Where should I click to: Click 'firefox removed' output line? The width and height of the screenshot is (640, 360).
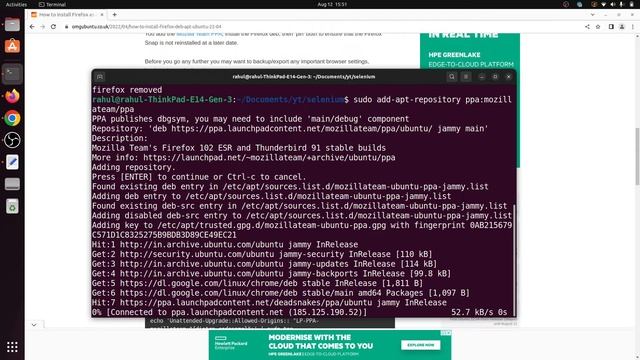coord(127,90)
